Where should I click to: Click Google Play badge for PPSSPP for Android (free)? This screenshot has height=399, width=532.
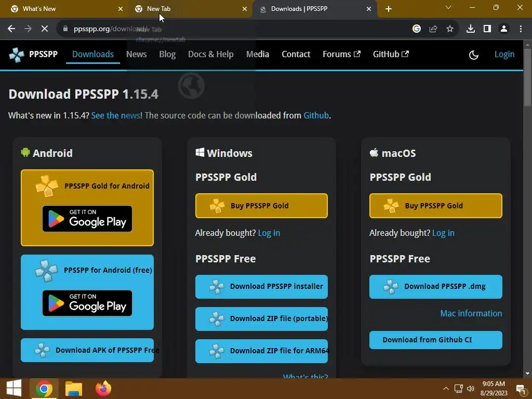(87, 303)
